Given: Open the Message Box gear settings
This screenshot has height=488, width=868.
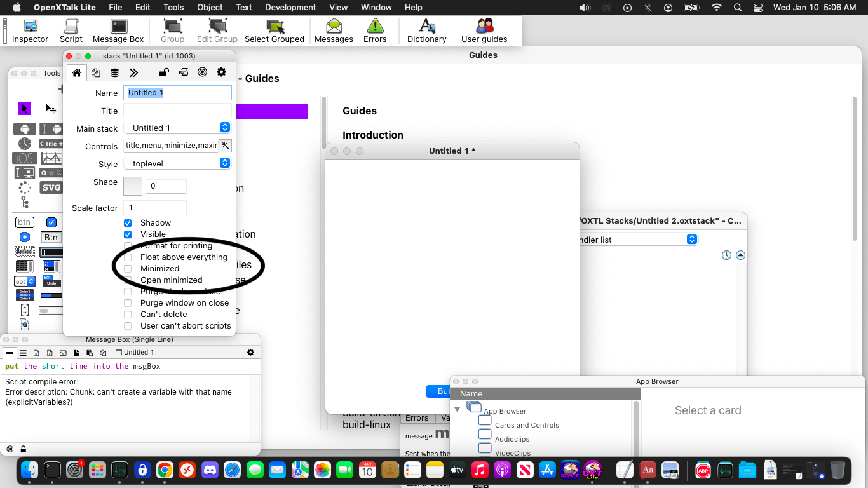Looking at the screenshot, I should (250, 353).
